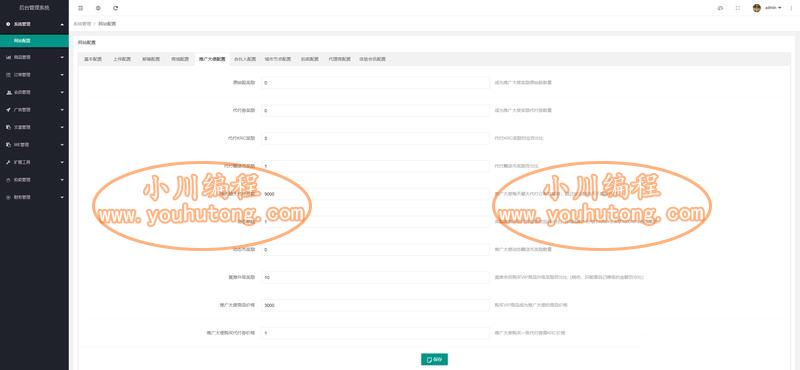
Task: Collapse the first expanded sidebar menu group
Action: [x=34, y=24]
